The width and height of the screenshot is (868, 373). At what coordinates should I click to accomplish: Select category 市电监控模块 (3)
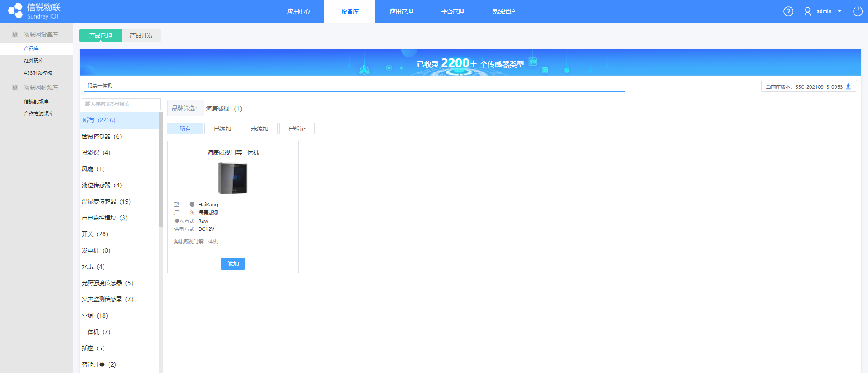click(119, 218)
